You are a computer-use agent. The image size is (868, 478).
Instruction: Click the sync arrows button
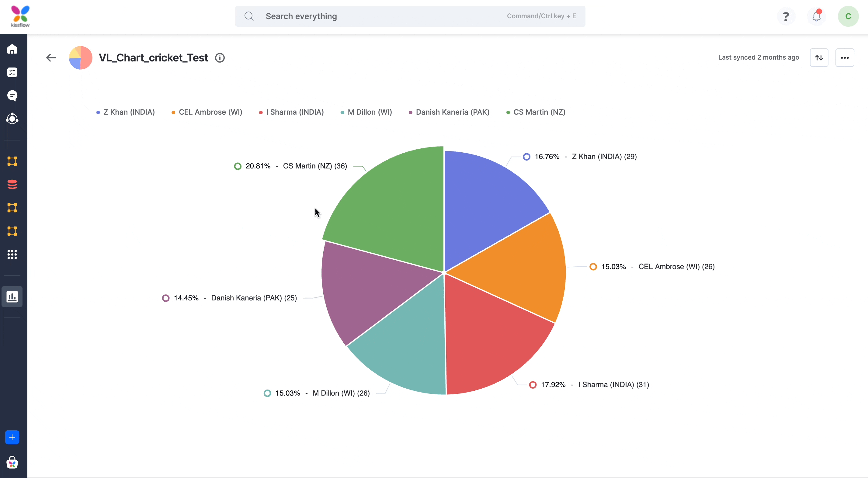(819, 57)
